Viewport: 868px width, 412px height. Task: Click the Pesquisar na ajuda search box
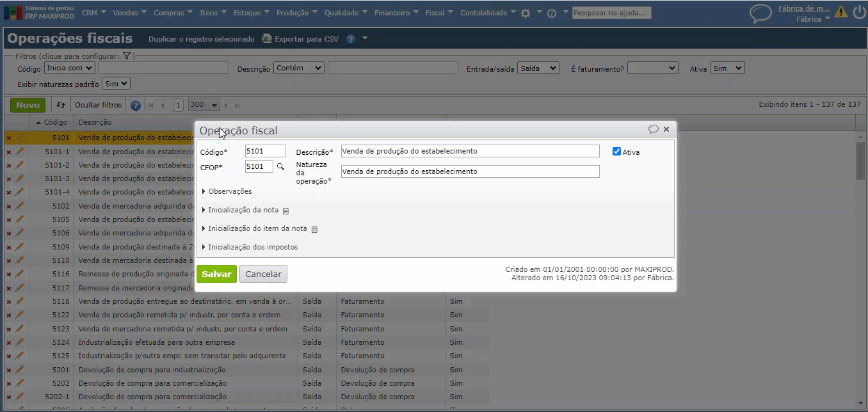click(611, 13)
